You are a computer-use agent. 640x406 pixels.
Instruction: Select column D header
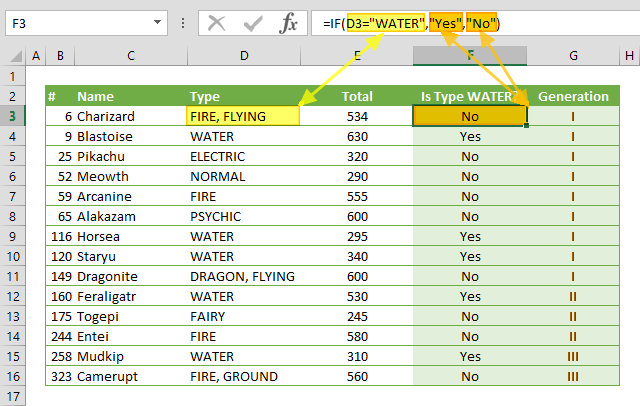point(244,56)
